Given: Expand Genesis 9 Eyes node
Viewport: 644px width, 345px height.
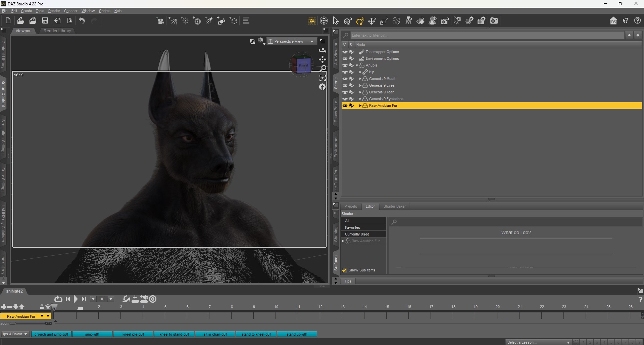Looking at the screenshot, I should (x=360, y=85).
